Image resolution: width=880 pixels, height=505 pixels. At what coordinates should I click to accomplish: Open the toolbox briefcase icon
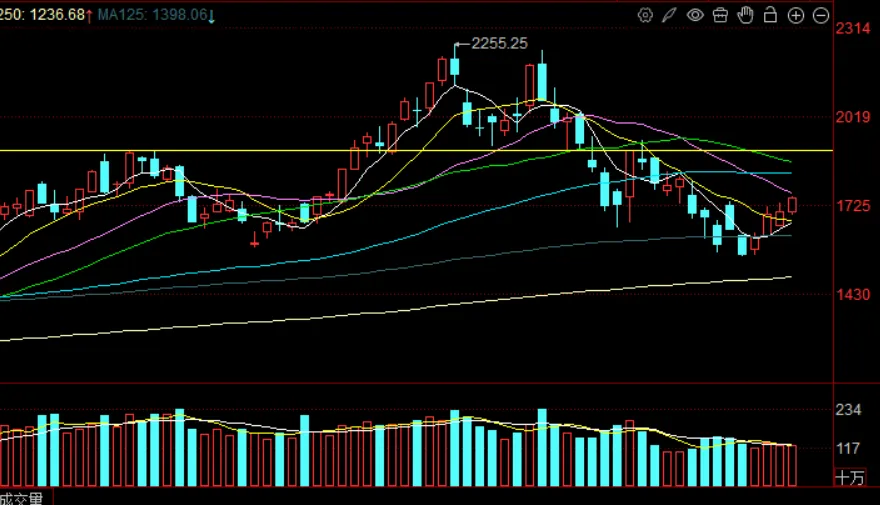tap(721, 15)
